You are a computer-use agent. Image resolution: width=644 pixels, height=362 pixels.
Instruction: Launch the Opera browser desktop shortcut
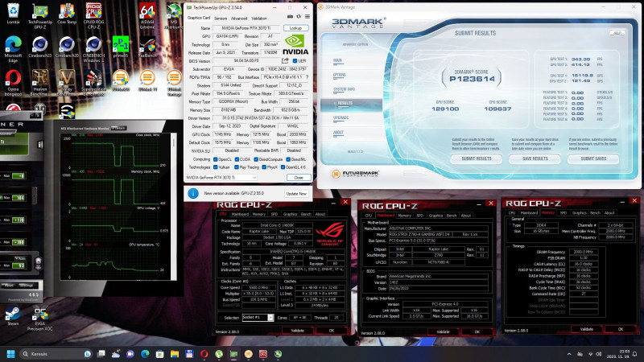[x=13, y=83]
